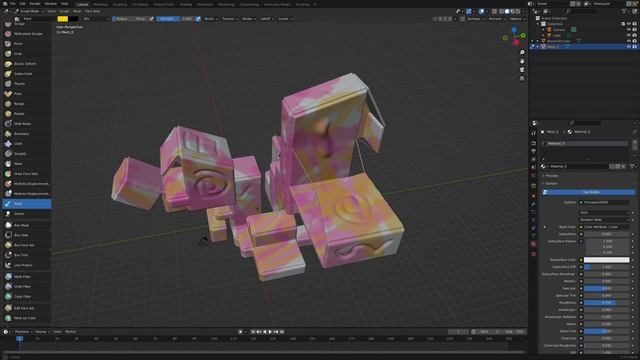Select the Draw Face Sets brush
Viewport: 640px width, 360px height.
[x=27, y=174]
